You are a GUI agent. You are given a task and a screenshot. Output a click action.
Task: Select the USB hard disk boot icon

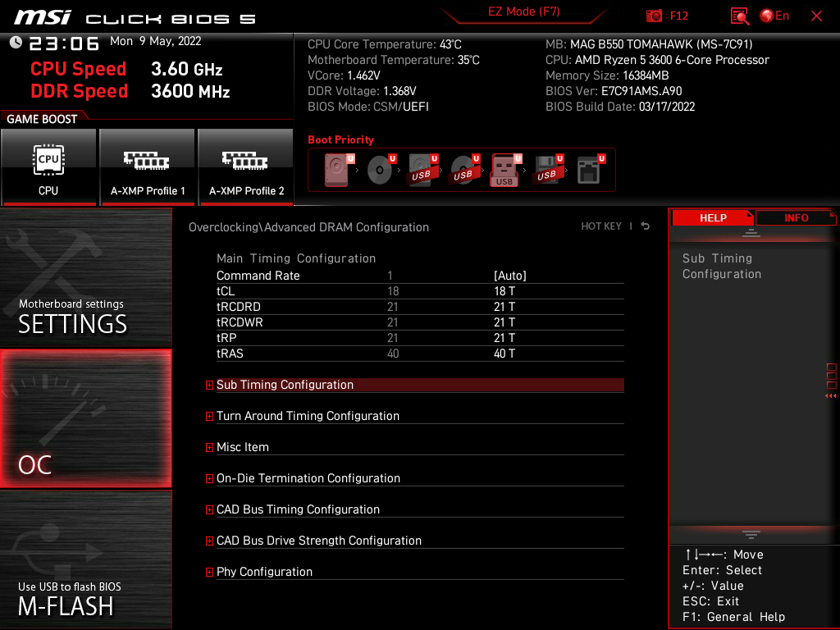423,170
